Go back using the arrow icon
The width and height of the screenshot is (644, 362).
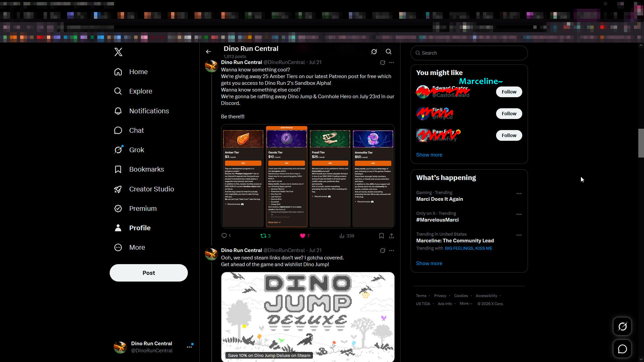tap(208, 52)
